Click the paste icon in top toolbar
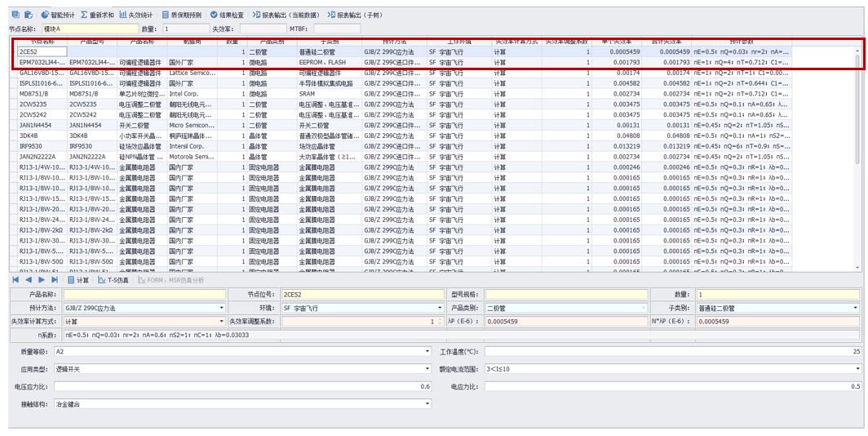The height and width of the screenshot is (436, 868). pos(29,15)
